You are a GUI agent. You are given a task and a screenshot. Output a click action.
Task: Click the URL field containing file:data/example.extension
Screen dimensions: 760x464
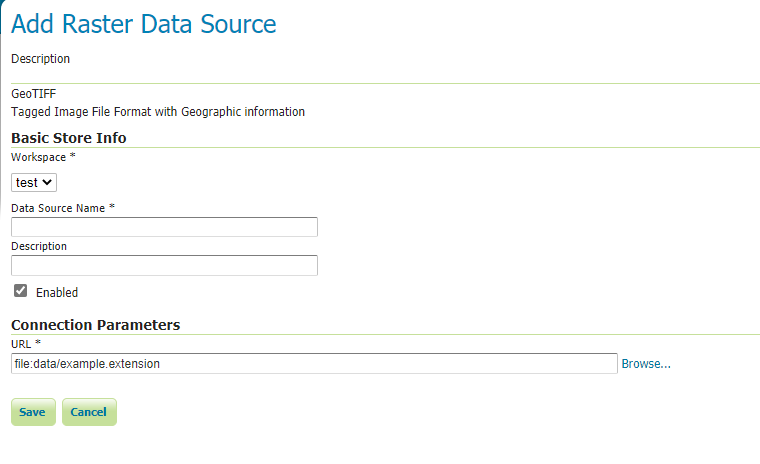click(314, 364)
